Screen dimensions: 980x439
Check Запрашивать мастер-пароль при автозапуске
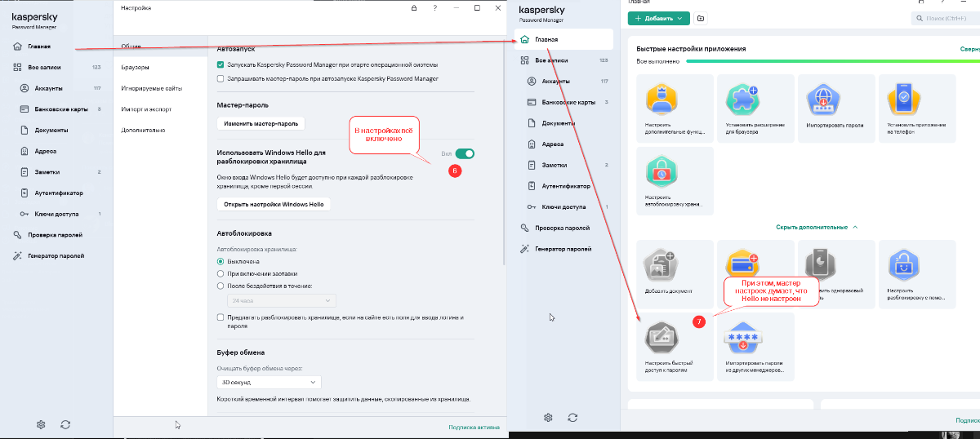point(220,78)
